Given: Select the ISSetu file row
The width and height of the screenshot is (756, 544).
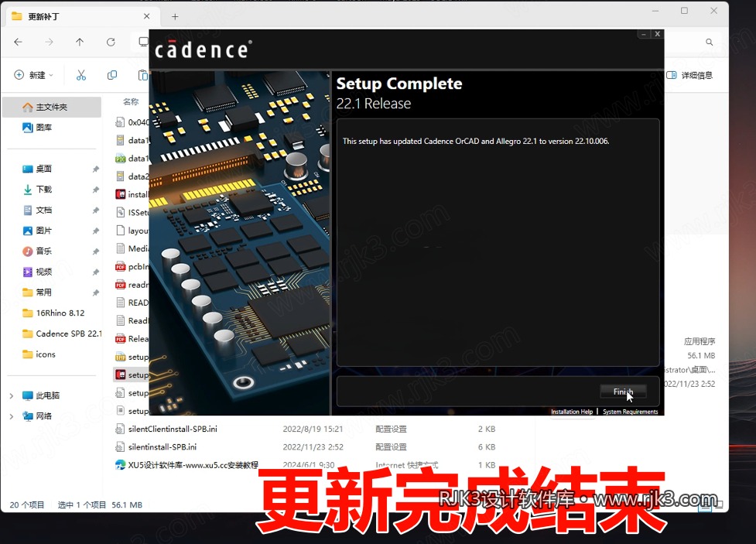Looking at the screenshot, I should 132,212.
